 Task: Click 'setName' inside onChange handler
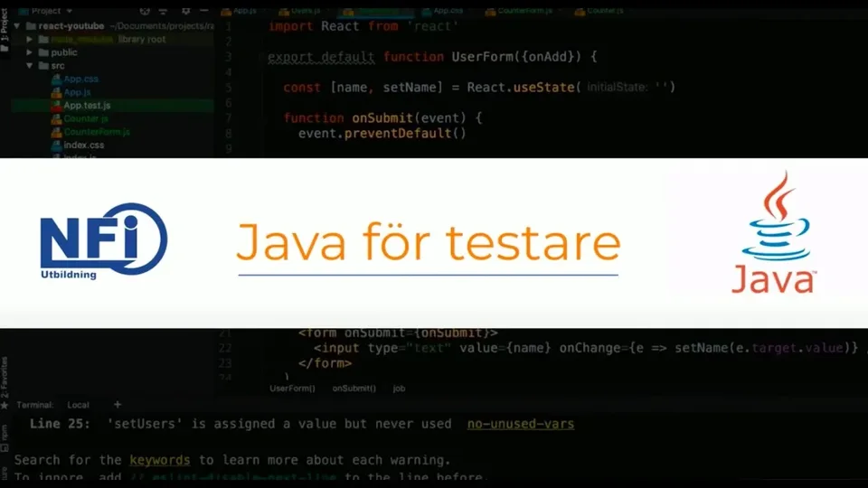click(701, 348)
